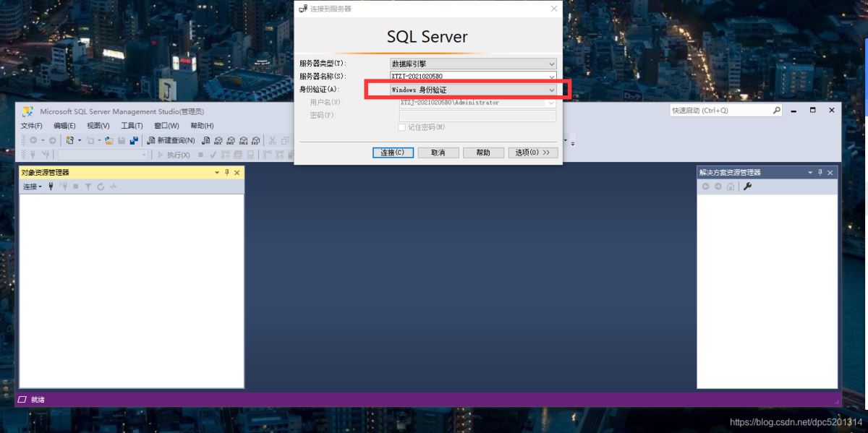Open the 工具 menu in SSMS
The image size is (868, 433).
coord(131,125)
